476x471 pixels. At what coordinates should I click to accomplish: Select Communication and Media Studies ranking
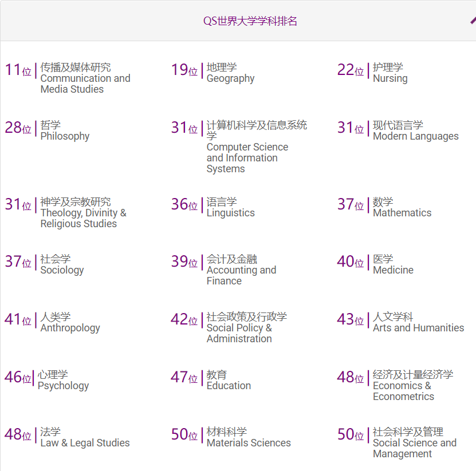[85, 78]
